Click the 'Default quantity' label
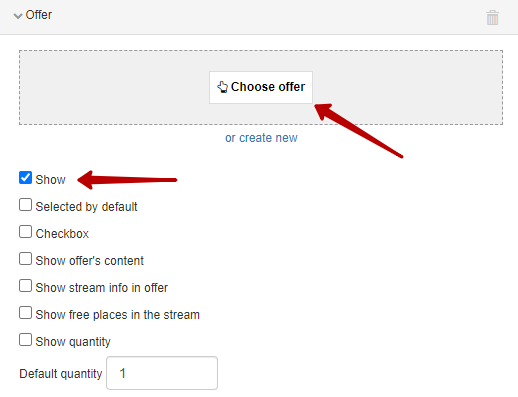Screen dimensions: 518x397 (x=61, y=374)
